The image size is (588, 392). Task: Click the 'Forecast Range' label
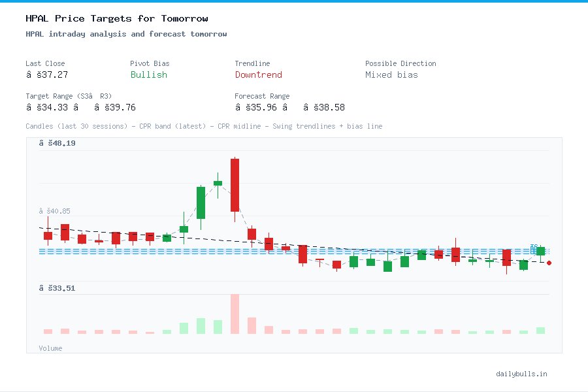(262, 96)
